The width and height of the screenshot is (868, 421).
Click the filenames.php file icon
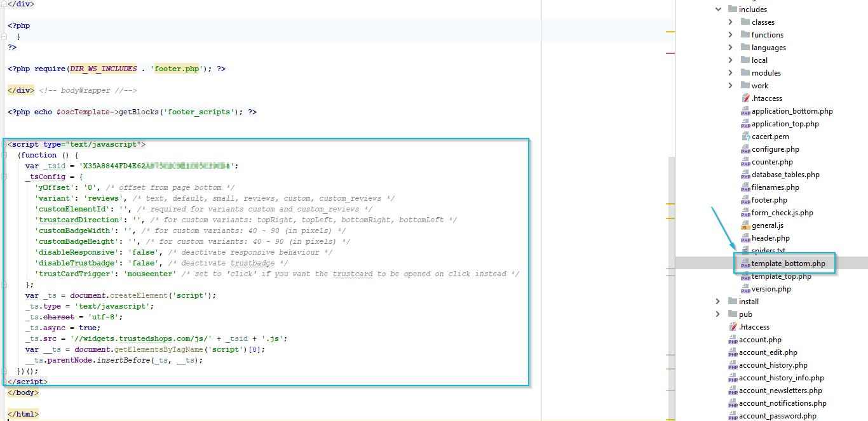745,187
